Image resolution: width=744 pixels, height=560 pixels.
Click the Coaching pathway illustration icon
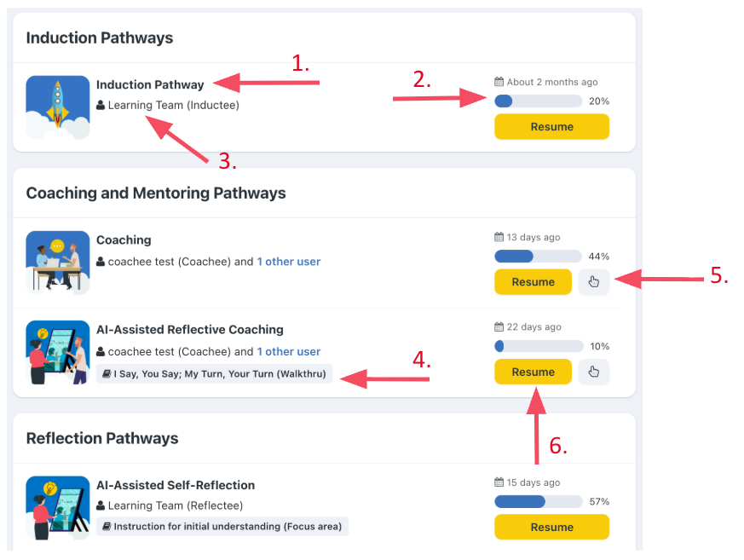tap(57, 263)
